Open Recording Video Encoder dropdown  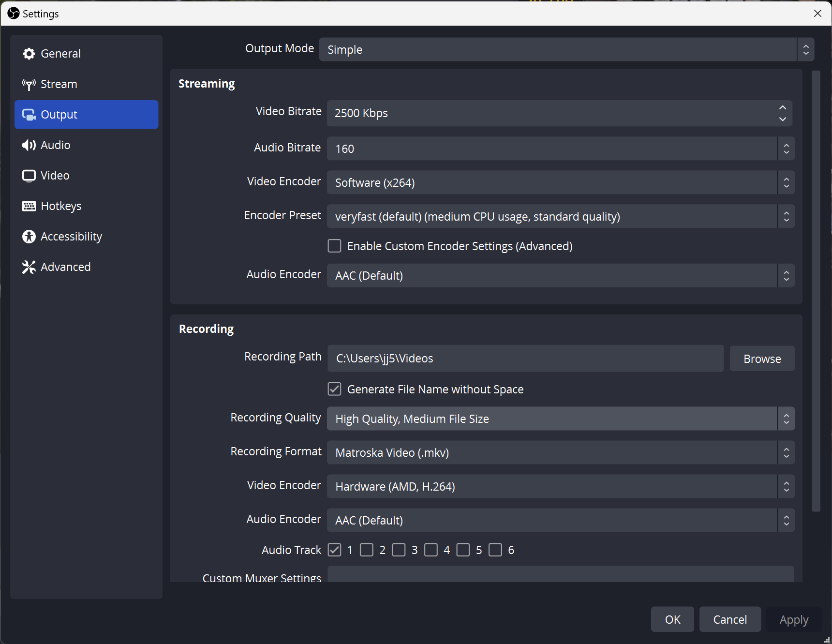[561, 486]
